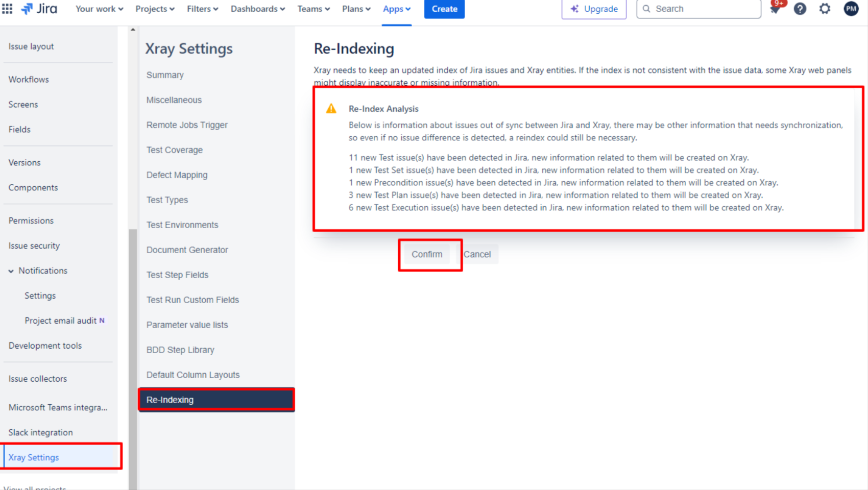Cancel the re-index operation

click(x=477, y=254)
